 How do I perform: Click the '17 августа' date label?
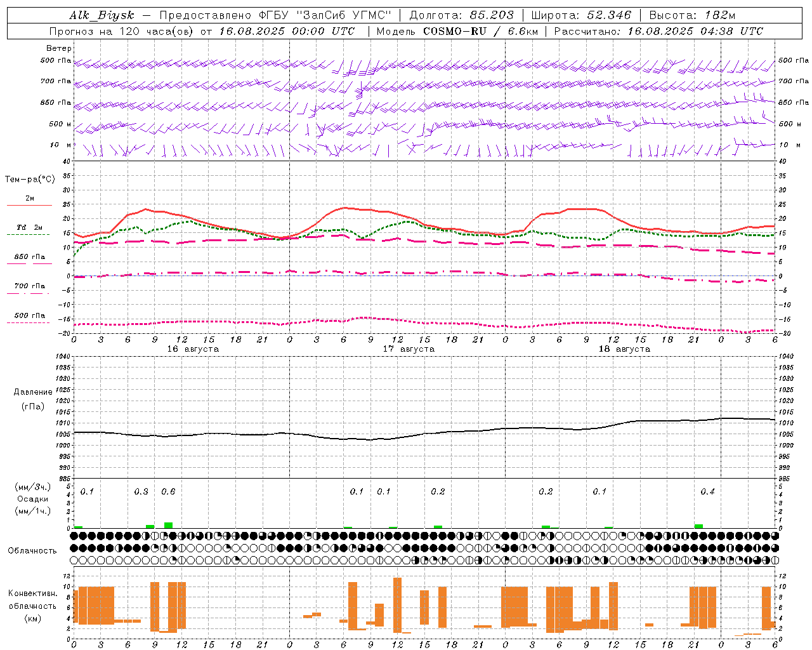click(x=409, y=349)
